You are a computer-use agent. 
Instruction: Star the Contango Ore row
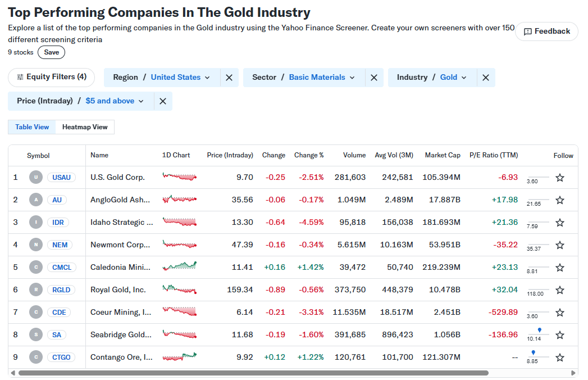559,358
